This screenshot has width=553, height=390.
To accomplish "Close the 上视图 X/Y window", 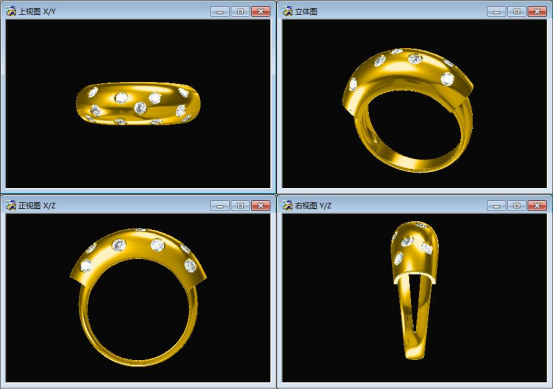I will [x=261, y=11].
